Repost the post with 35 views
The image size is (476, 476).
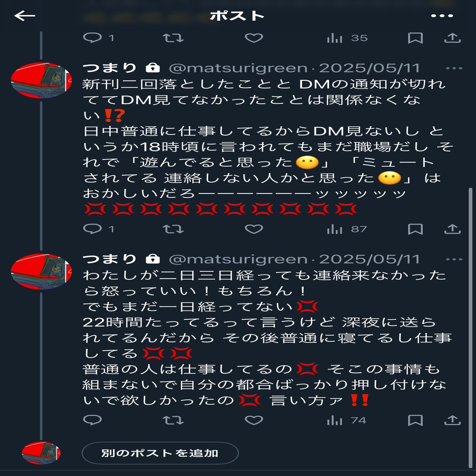click(173, 38)
